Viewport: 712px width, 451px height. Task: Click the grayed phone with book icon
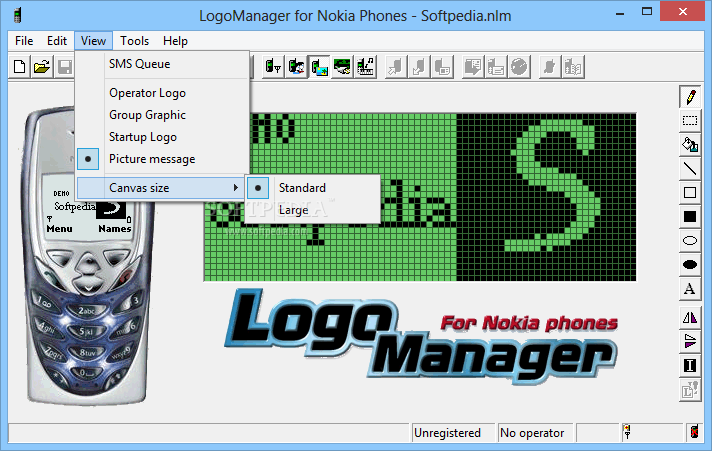pyautogui.click(x=573, y=67)
